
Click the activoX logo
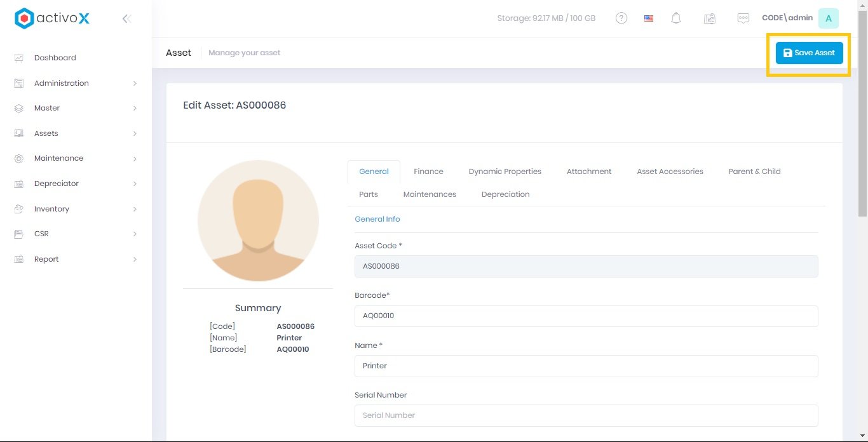point(52,18)
